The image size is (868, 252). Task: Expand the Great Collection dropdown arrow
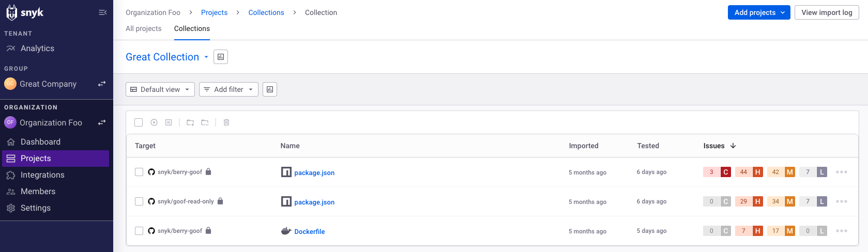click(206, 57)
